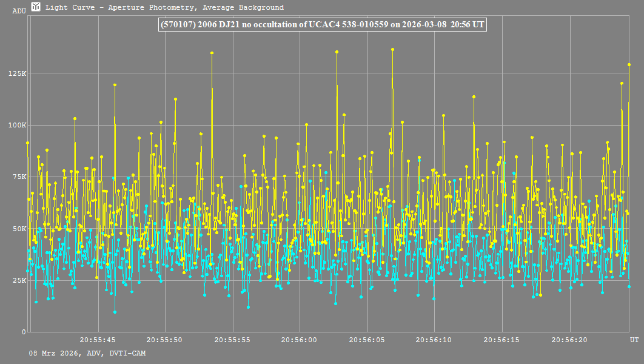The image size is (644, 364).
Task: Click the 125K y-axis label
Action: [17, 73]
